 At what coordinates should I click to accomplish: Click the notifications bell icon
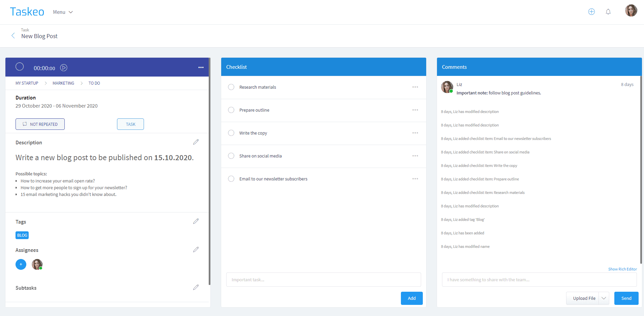point(608,12)
